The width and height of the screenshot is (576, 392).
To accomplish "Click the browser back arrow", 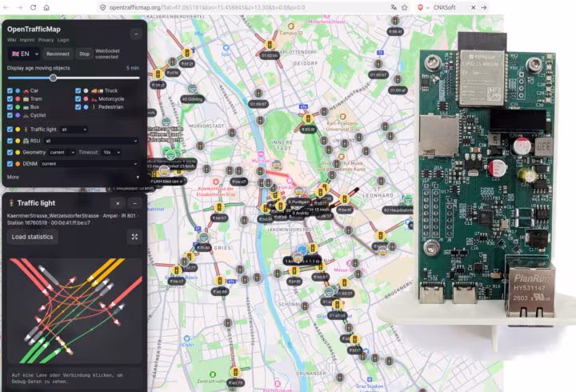I will point(6,7).
